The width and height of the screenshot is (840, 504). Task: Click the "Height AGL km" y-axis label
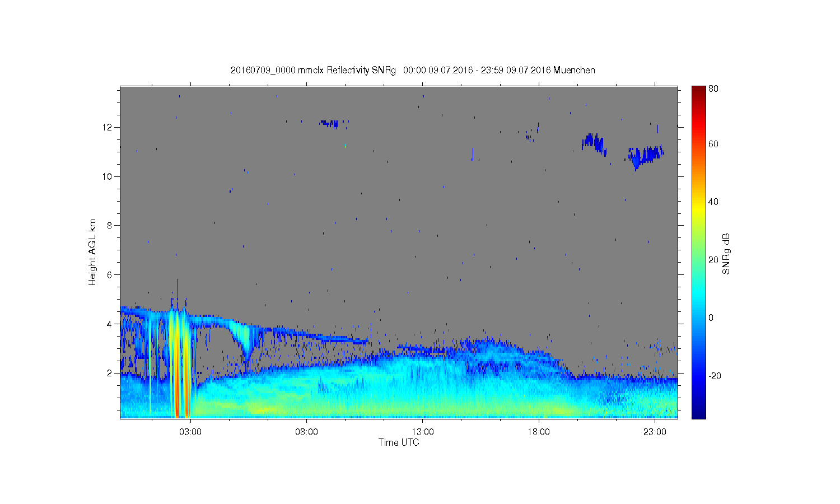pyautogui.click(x=92, y=252)
